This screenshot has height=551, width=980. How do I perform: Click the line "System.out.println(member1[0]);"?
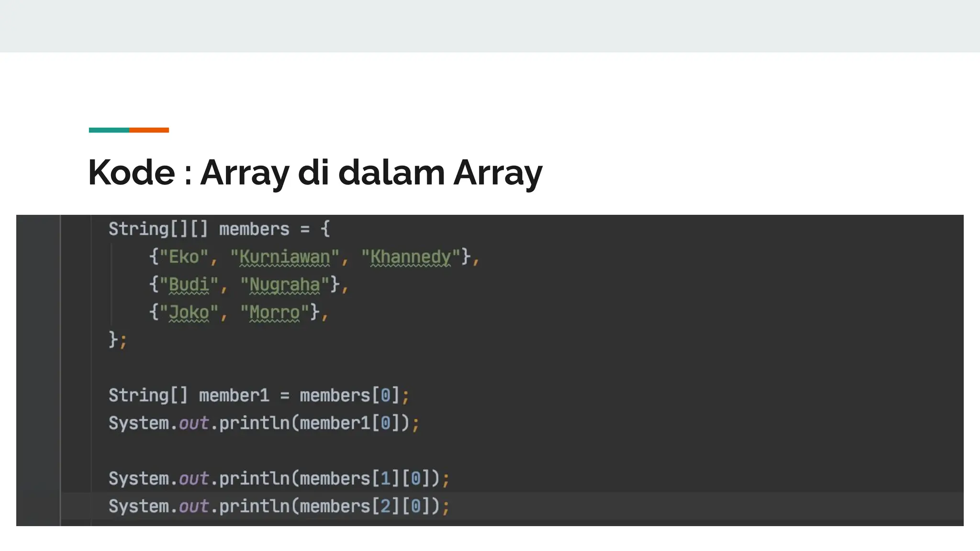[x=264, y=423]
